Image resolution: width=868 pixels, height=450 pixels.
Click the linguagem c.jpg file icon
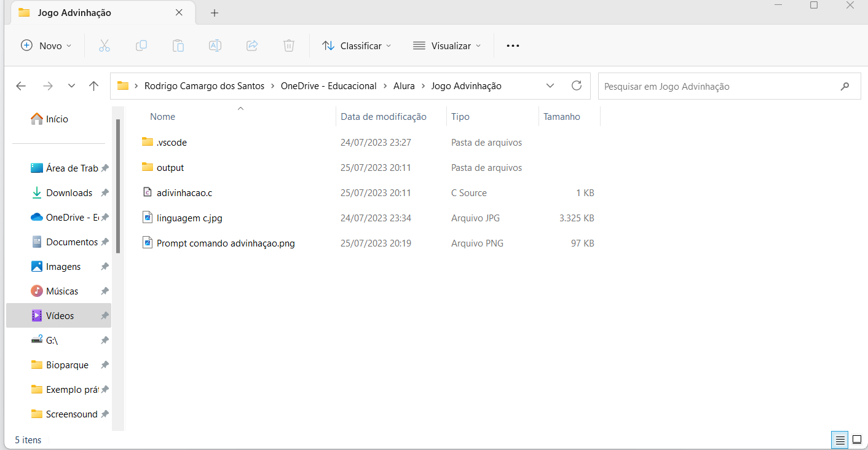click(148, 218)
